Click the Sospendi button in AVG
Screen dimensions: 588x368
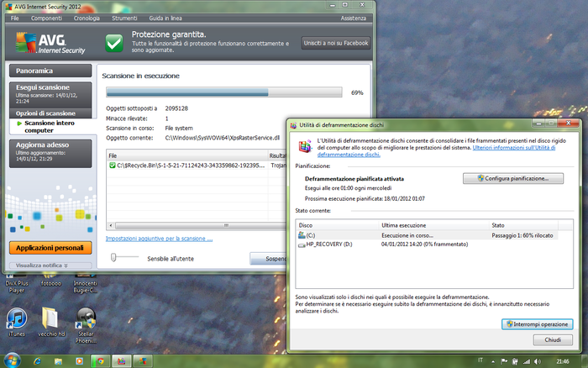tap(268, 259)
